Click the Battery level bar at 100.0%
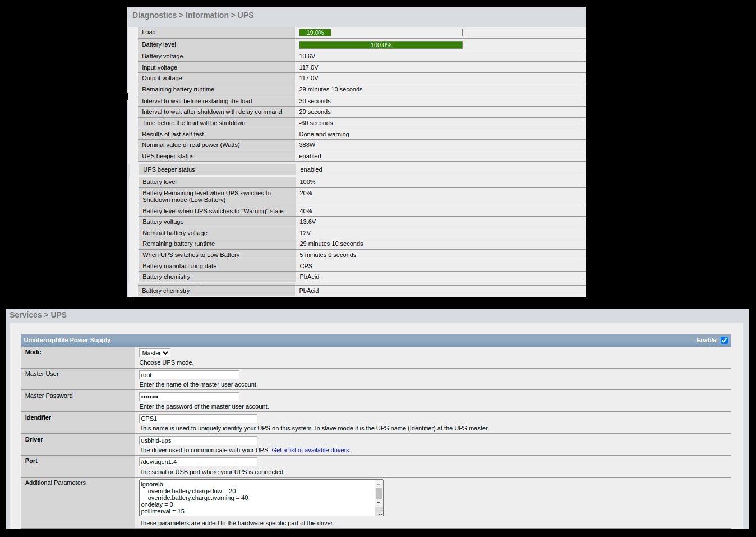The height and width of the screenshot is (537, 756). coord(380,45)
